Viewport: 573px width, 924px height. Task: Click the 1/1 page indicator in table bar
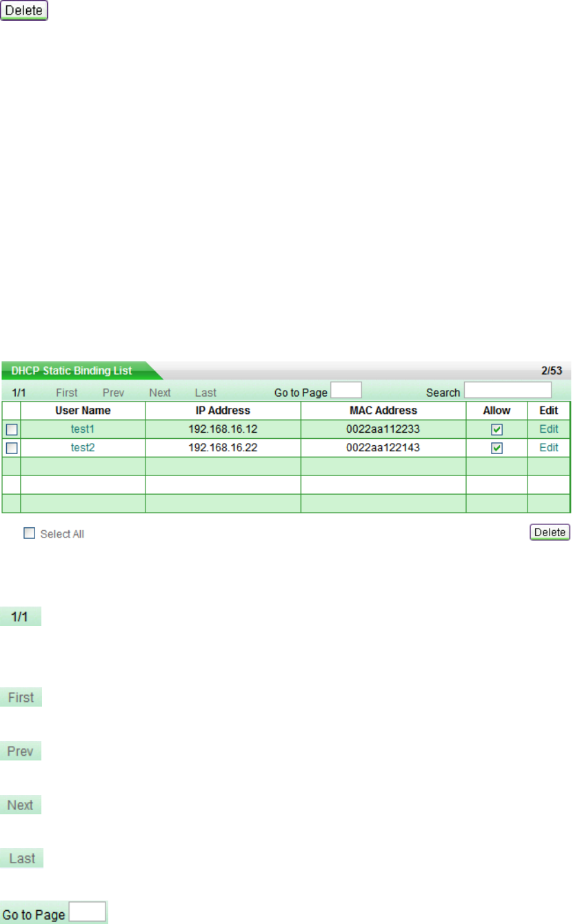click(19, 393)
